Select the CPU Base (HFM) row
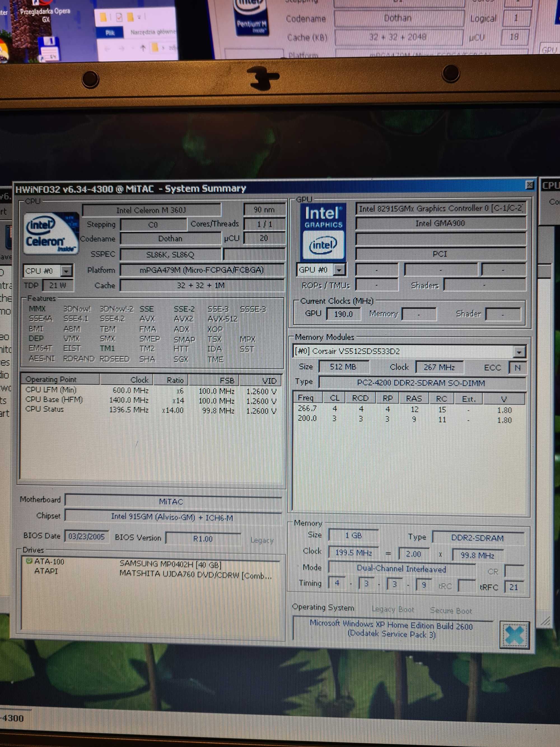This screenshot has width=560, height=747. click(x=151, y=400)
